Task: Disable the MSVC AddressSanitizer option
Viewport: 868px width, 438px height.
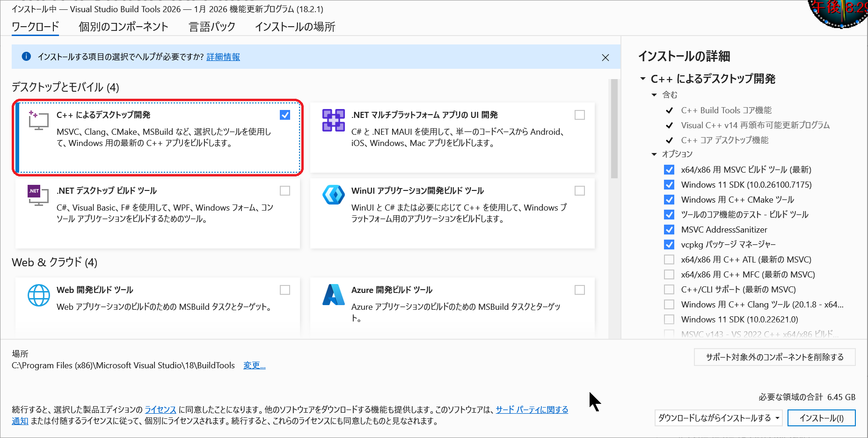Action: tap(669, 229)
